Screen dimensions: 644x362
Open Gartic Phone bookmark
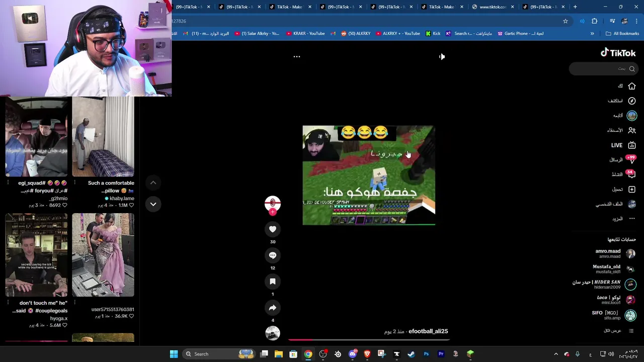click(520, 34)
